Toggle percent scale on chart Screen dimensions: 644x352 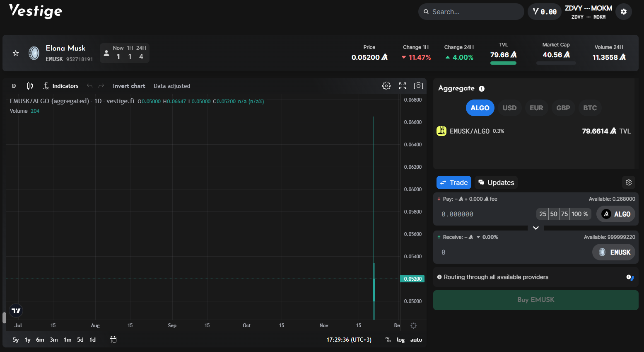click(x=388, y=340)
